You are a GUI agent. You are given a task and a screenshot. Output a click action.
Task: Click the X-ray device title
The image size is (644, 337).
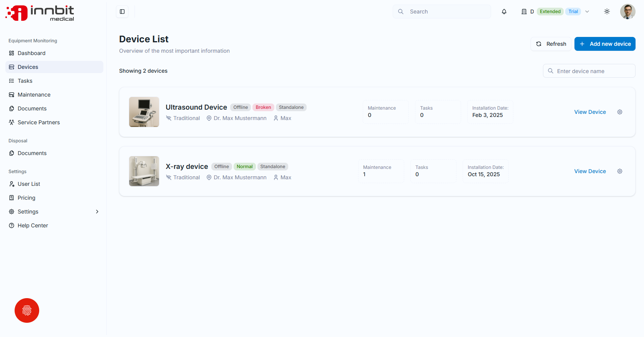point(187,167)
